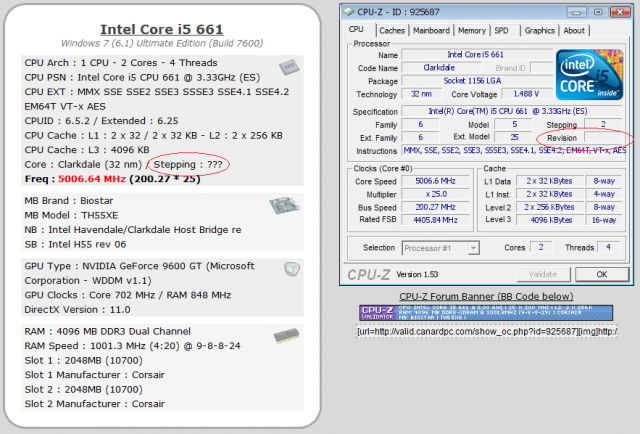Select the CPU tab
This screenshot has width=640, height=434.
(x=356, y=29)
